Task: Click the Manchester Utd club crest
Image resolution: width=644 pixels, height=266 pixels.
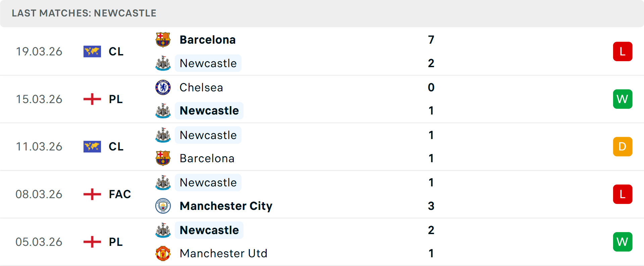Action: pyautogui.click(x=163, y=253)
